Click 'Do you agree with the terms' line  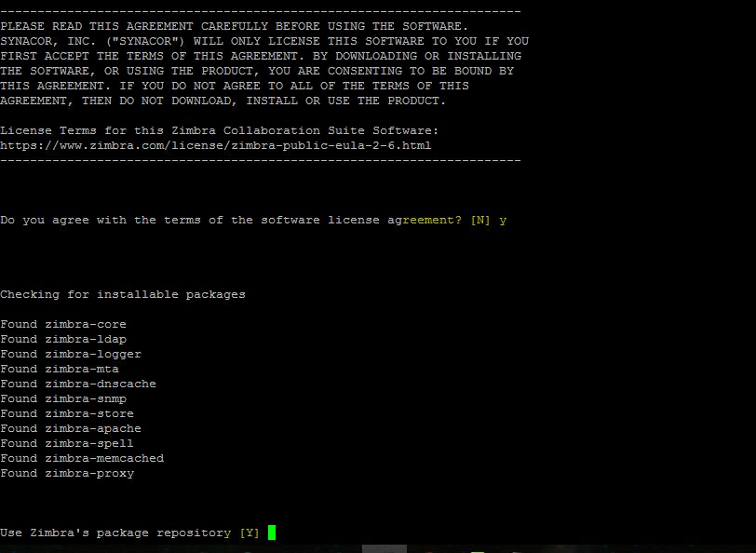pos(253,221)
